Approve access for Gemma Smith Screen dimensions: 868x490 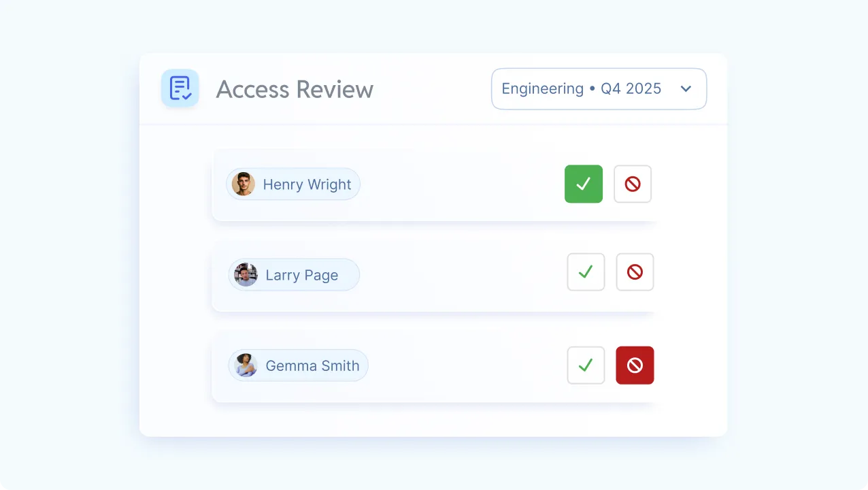pyautogui.click(x=585, y=365)
